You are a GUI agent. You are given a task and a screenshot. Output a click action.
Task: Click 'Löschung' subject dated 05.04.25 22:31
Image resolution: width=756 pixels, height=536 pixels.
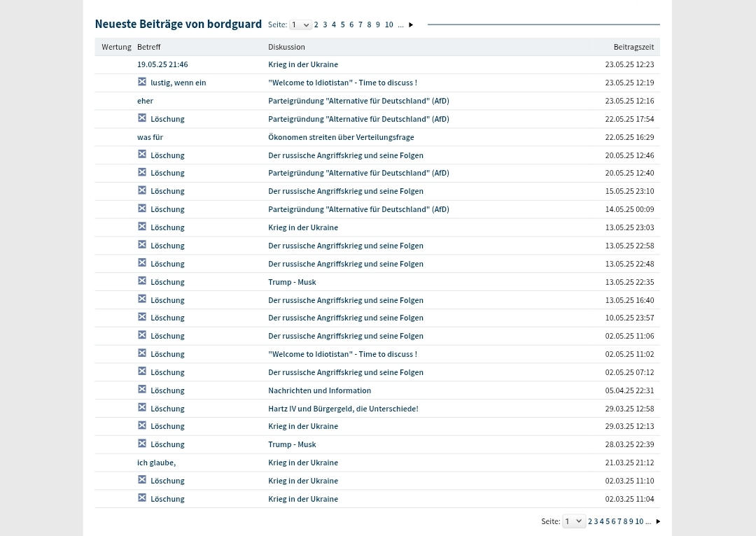(167, 390)
